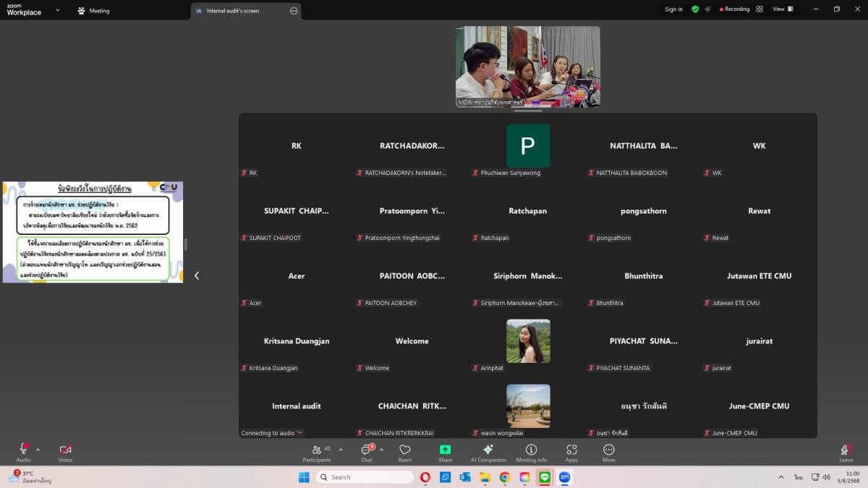Click the green Share screen button
The height and width of the screenshot is (488, 868).
pyautogui.click(x=445, y=450)
